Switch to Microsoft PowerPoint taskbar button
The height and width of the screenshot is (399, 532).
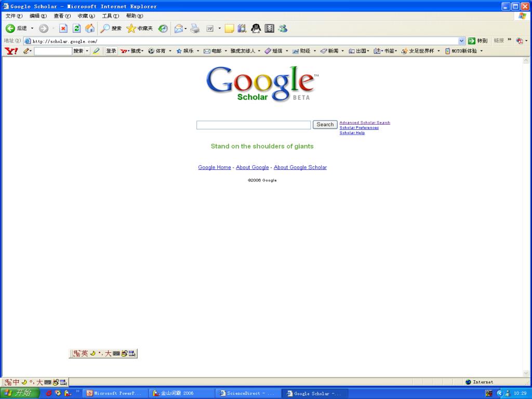point(115,393)
